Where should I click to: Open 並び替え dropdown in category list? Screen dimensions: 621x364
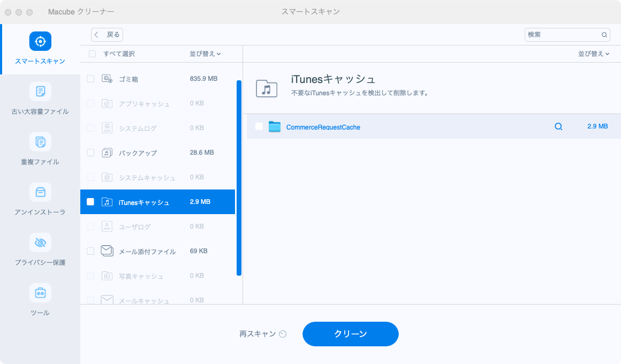(x=205, y=54)
